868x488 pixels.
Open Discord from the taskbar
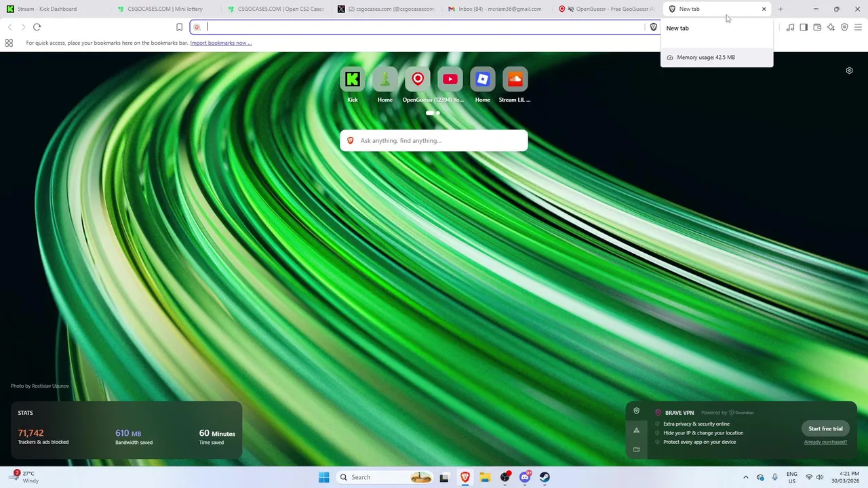[525, 477]
